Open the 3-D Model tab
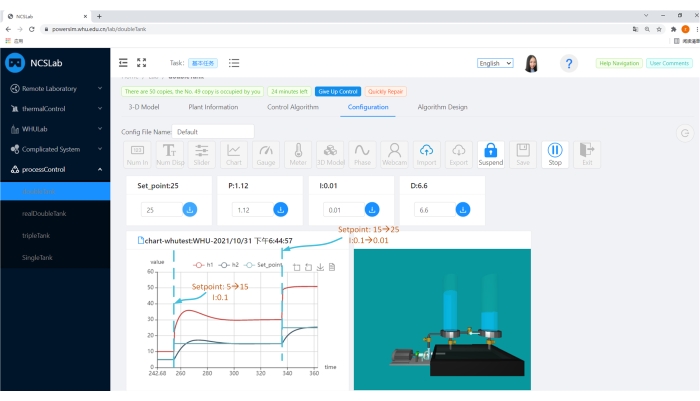Viewport: 700px width, 401px height. 144,107
